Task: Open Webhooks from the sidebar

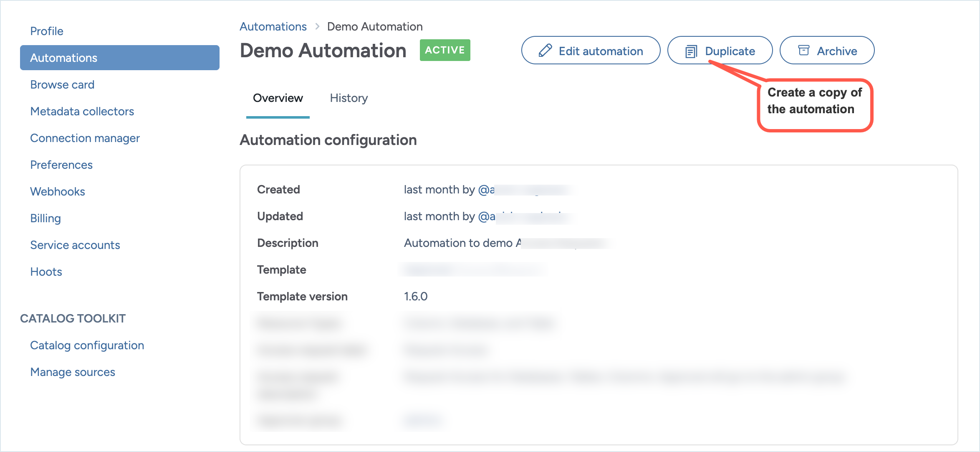Action: [57, 191]
